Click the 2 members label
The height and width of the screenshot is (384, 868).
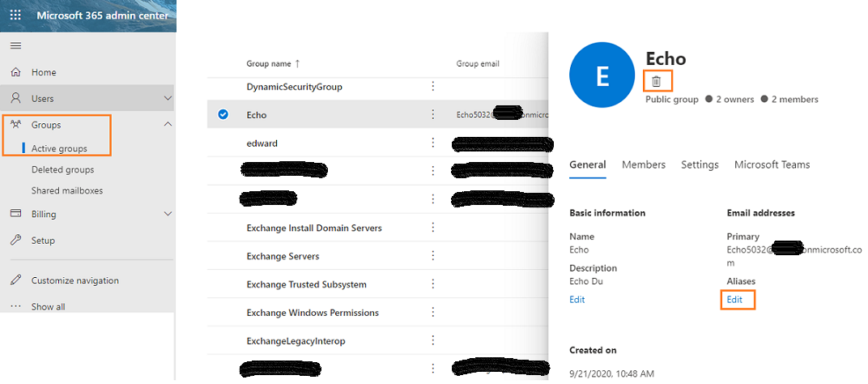[x=794, y=99]
